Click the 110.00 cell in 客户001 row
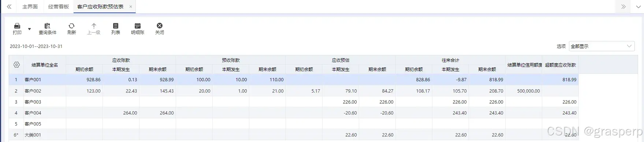 click(268, 79)
